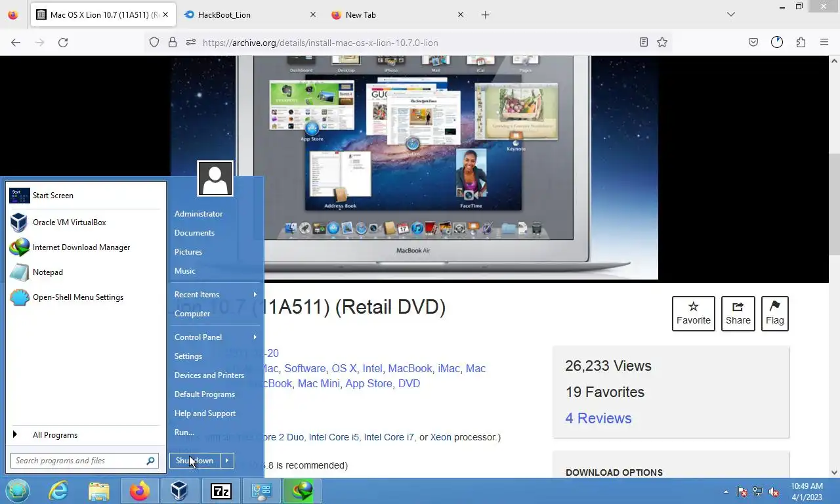Flag this archive item
The image size is (840, 504).
[774, 314]
